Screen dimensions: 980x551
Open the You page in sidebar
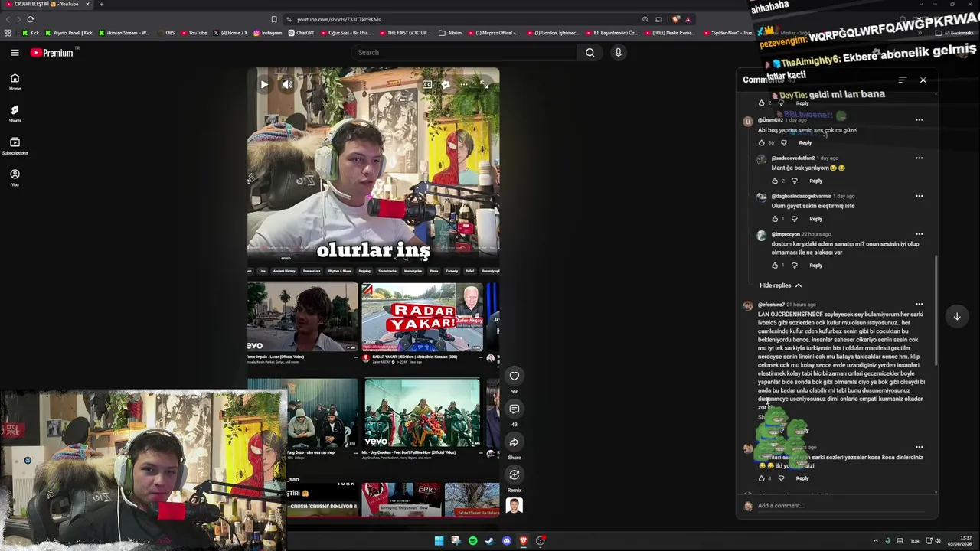coord(15,178)
